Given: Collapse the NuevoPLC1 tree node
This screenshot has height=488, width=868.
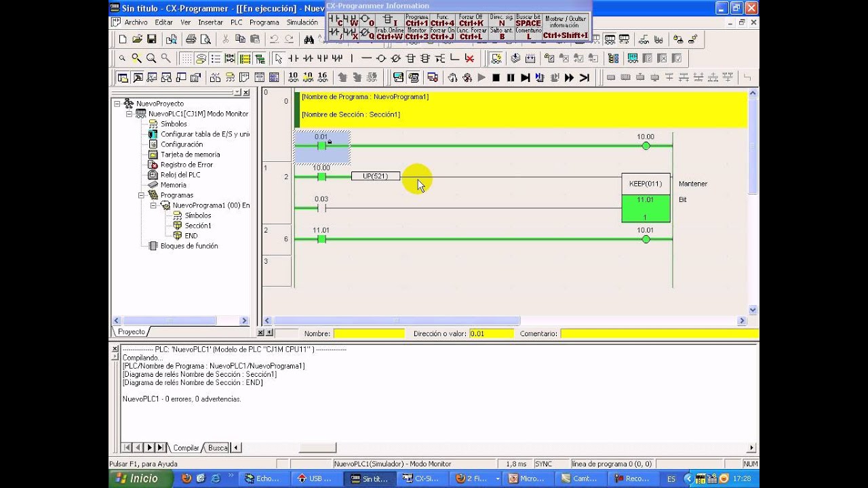Looking at the screenshot, I should [130, 114].
